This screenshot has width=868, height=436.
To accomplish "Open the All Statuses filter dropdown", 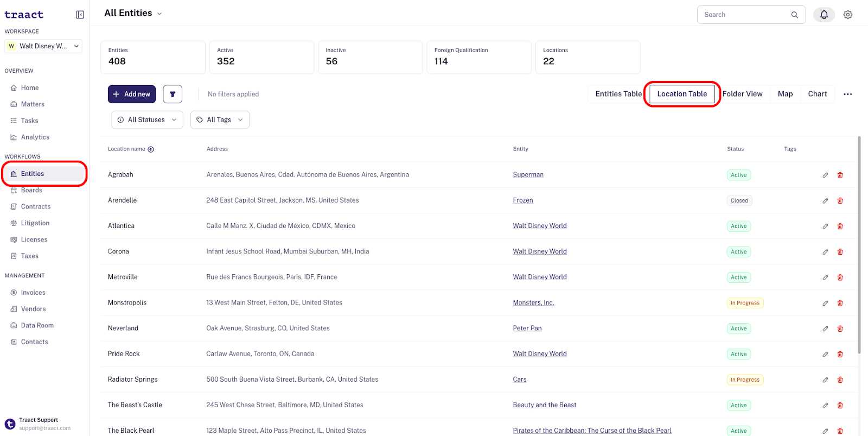I will point(147,120).
